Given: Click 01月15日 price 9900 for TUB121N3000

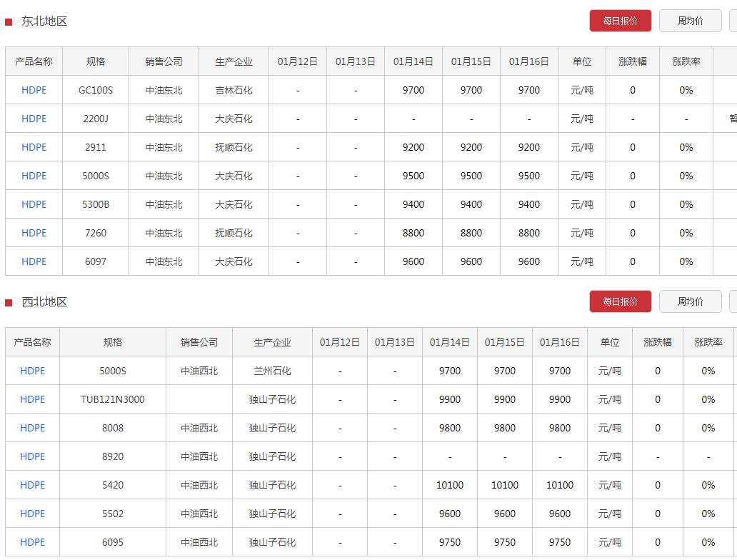Looking at the screenshot, I should 505,400.
